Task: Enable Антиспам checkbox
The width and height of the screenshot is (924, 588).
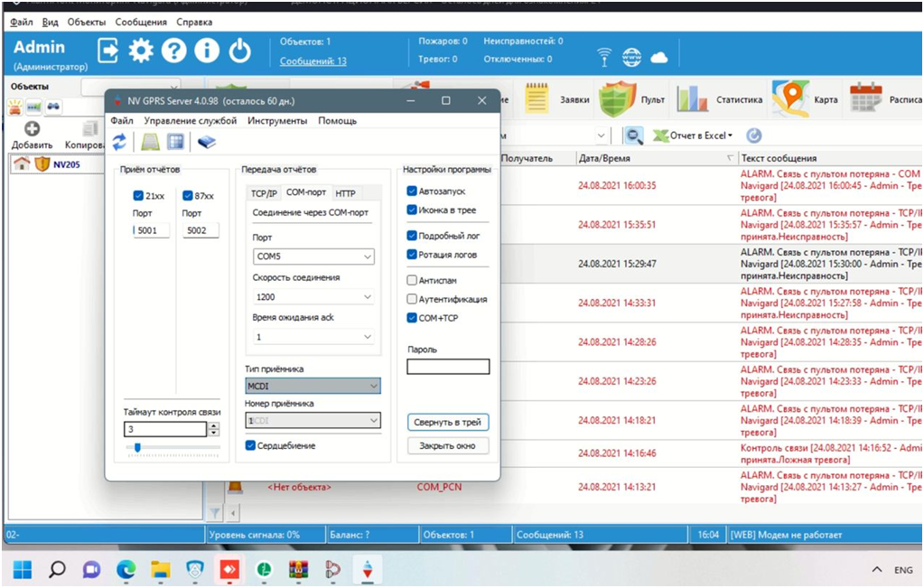Action: point(412,280)
